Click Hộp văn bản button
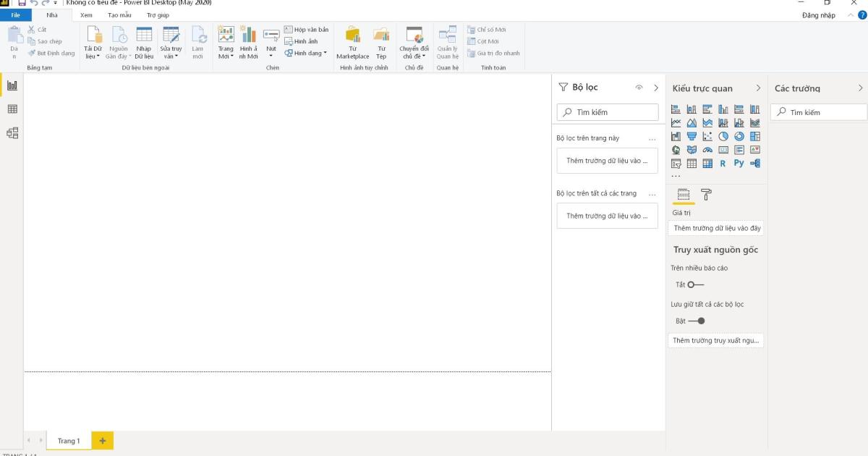The image size is (868, 456). (306, 30)
